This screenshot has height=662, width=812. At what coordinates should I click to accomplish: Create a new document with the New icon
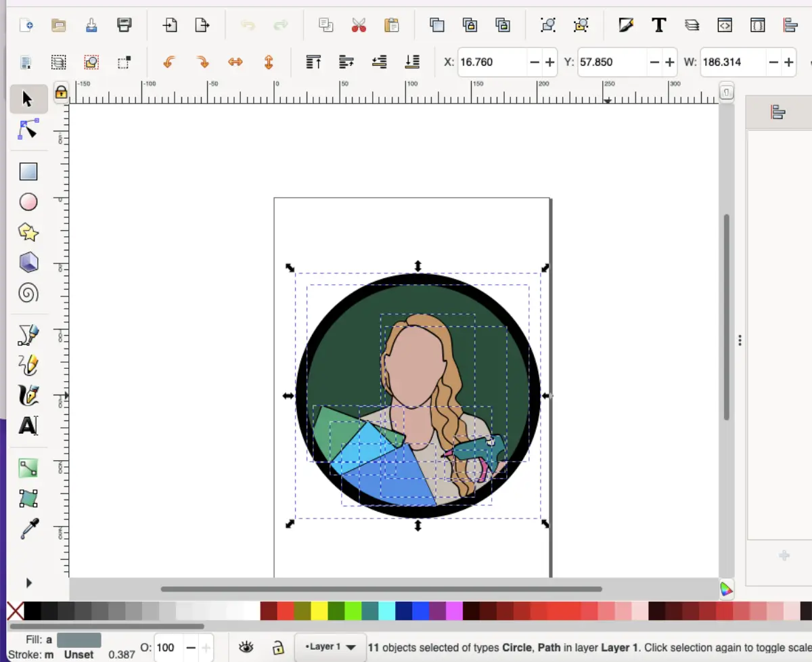tap(26, 26)
